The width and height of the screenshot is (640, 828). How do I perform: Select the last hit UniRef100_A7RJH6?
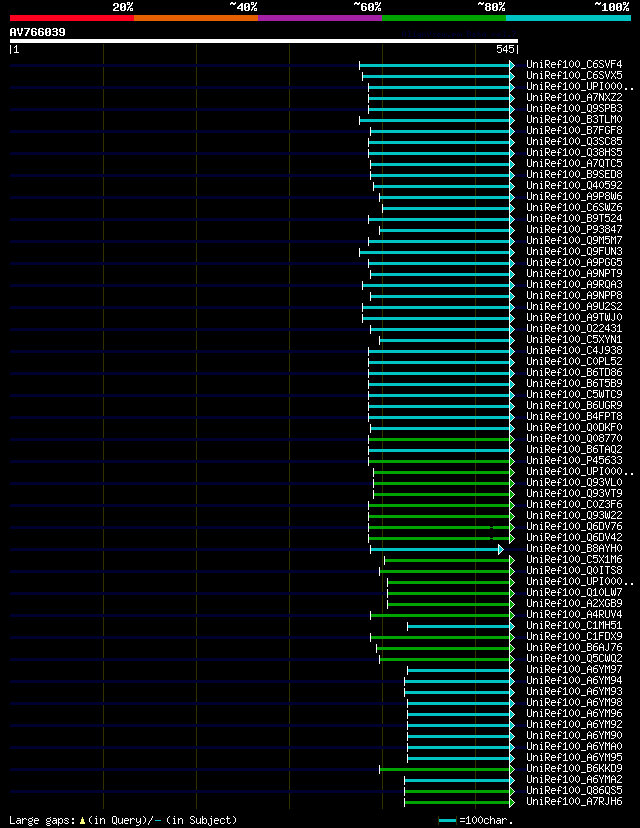point(574,802)
